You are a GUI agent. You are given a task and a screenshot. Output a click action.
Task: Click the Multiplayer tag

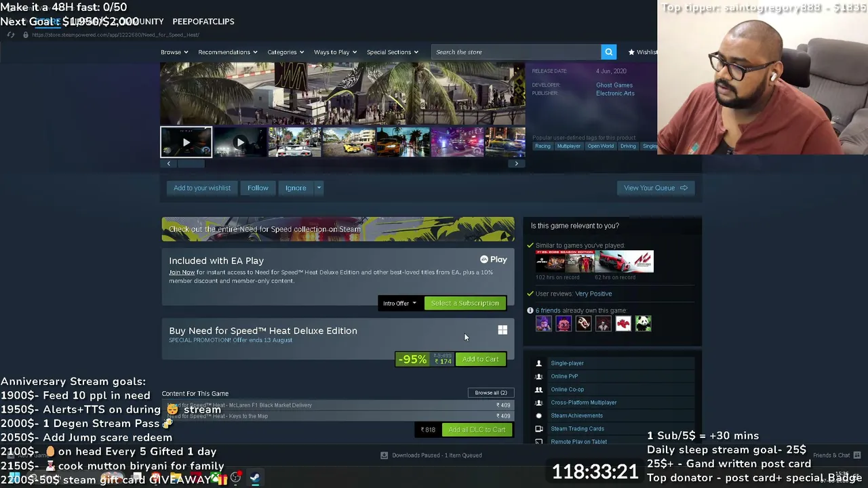(569, 146)
